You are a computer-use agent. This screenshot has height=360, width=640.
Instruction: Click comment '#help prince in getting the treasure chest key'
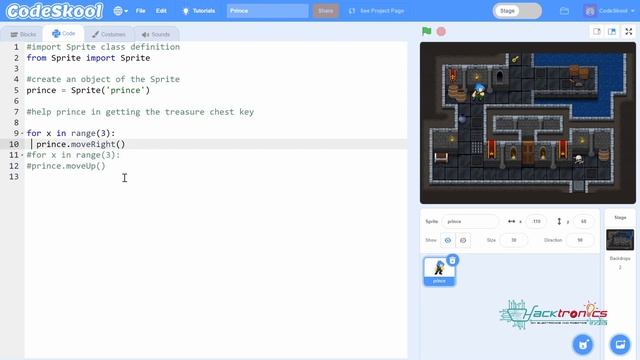coord(140,112)
